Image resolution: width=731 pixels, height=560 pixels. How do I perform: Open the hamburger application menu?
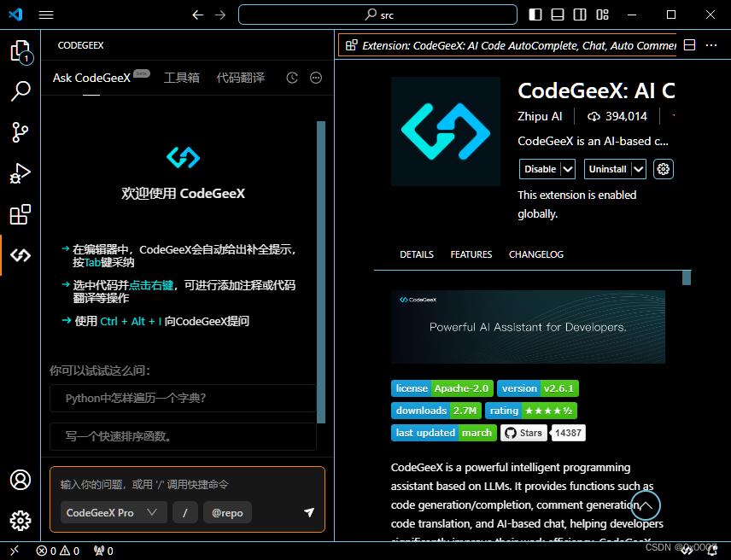coord(46,15)
